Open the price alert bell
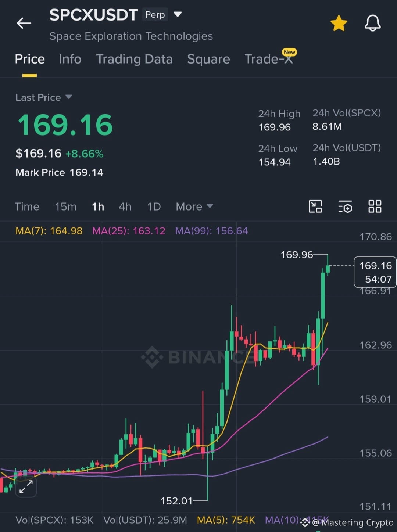Image resolution: width=397 pixels, height=532 pixels. point(372,23)
